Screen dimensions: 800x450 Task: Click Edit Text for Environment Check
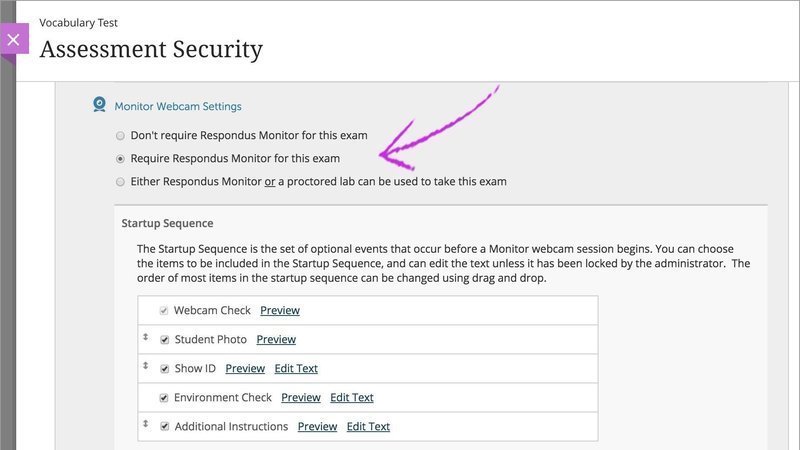[352, 397]
